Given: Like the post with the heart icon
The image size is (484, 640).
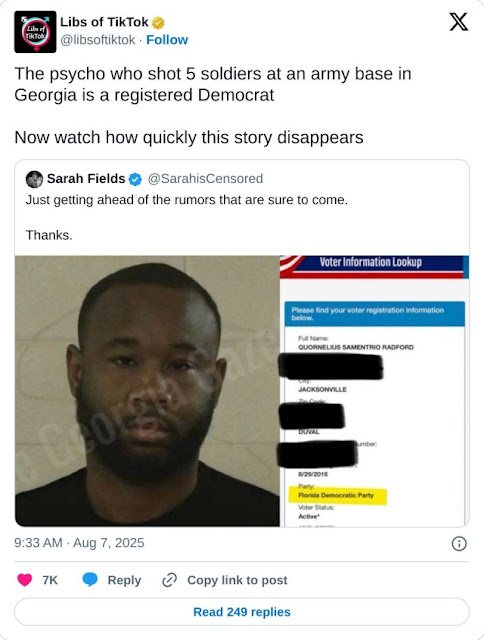Looking at the screenshot, I should pos(24,580).
